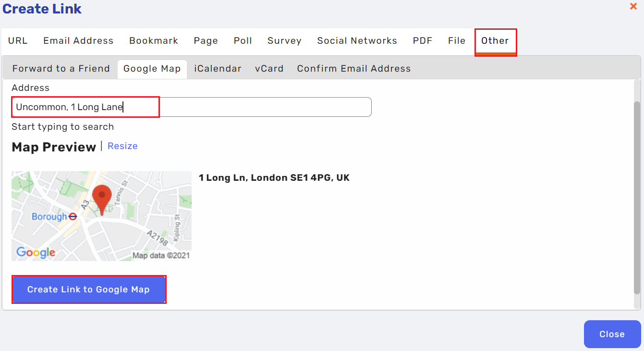
Task: Click the 'Create Link' dialog title
Action: click(42, 9)
